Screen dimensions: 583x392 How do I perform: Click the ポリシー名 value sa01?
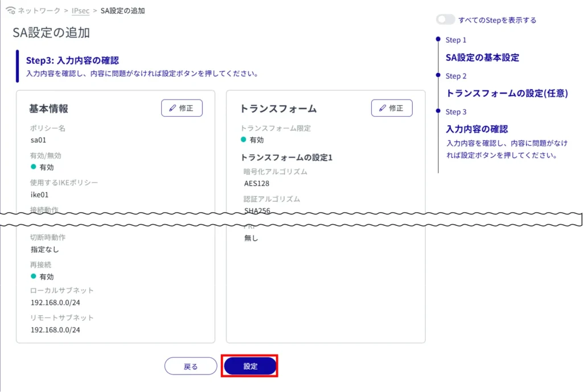pos(38,139)
